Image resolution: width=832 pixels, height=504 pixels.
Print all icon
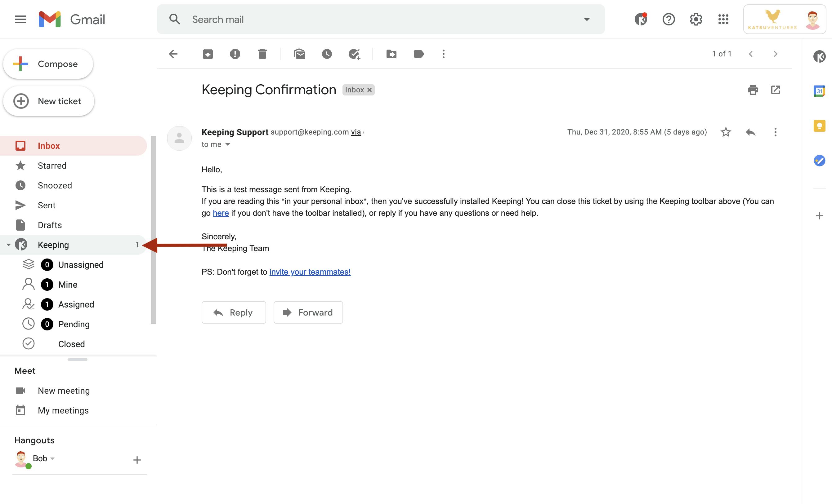(x=753, y=90)
